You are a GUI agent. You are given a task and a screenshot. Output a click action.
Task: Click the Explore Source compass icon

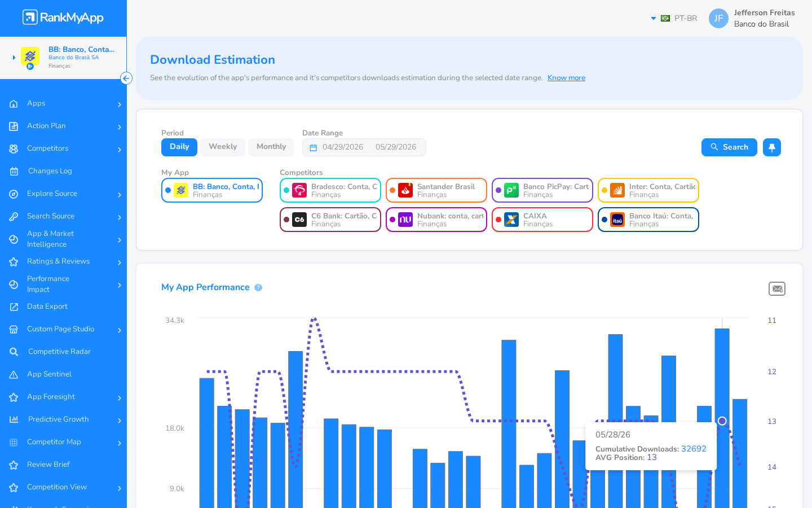14,194
